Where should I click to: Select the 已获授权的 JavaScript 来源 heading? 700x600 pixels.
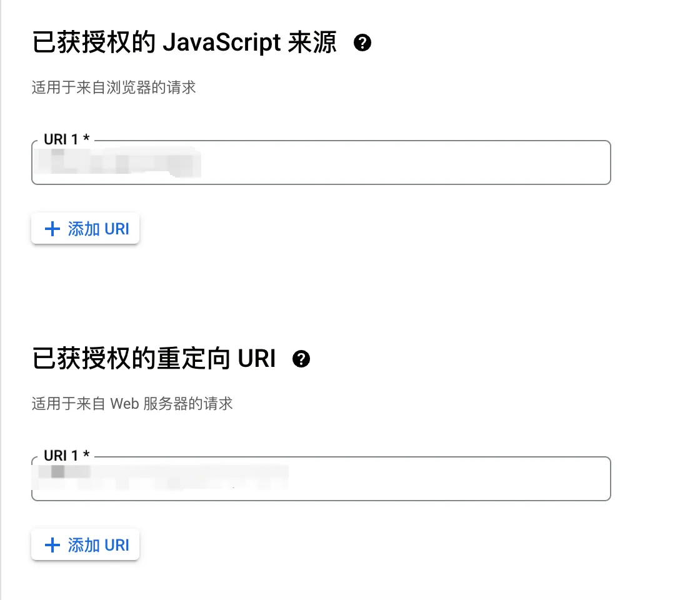[184, 43]
